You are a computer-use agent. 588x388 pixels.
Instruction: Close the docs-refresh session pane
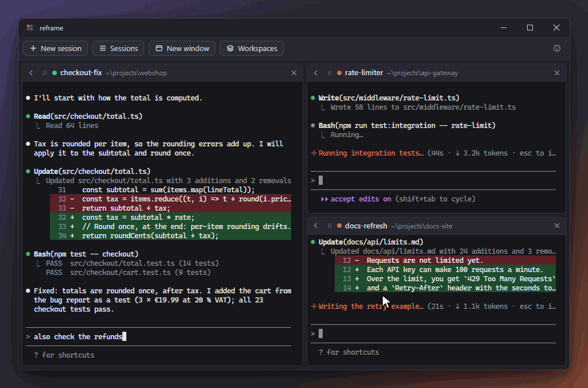[x=557, y=226]
